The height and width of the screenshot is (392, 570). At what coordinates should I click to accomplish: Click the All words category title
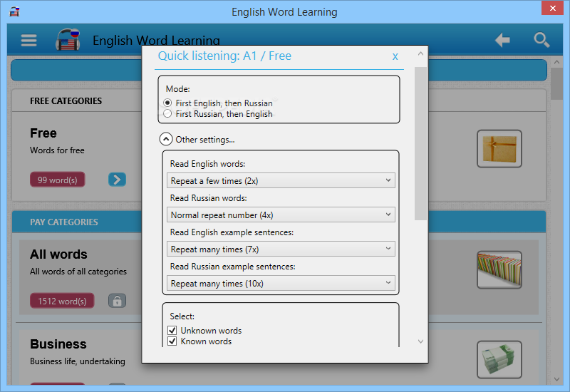pyautogui.click(x=58, y=254)
